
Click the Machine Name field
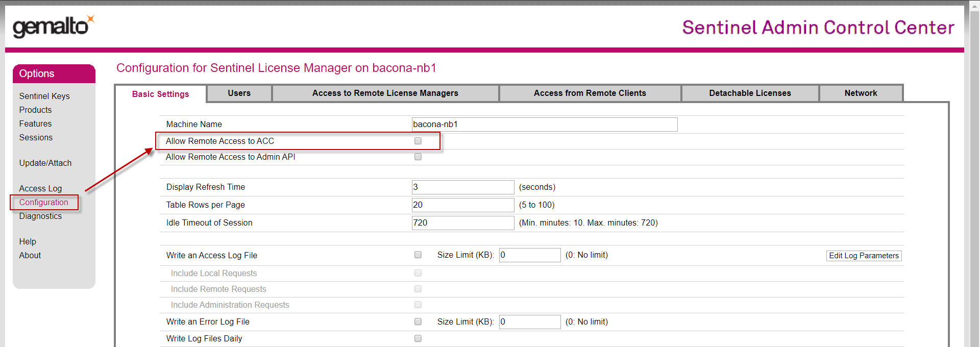coord(545,125)
